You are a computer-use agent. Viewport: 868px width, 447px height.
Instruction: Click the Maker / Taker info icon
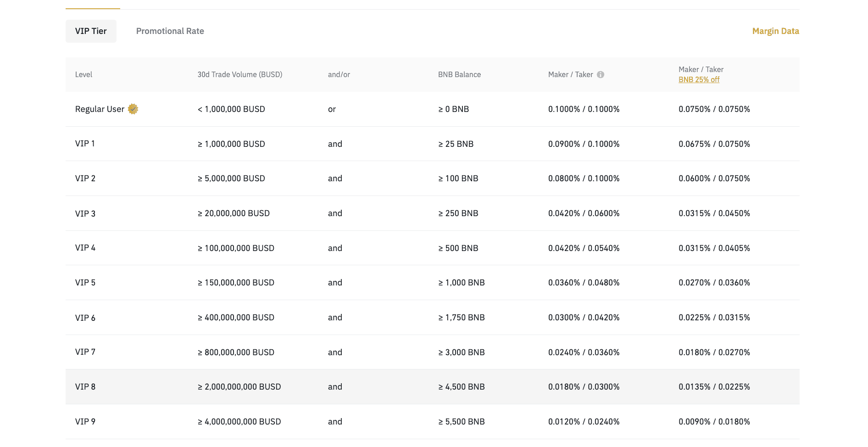click(600, 75)
